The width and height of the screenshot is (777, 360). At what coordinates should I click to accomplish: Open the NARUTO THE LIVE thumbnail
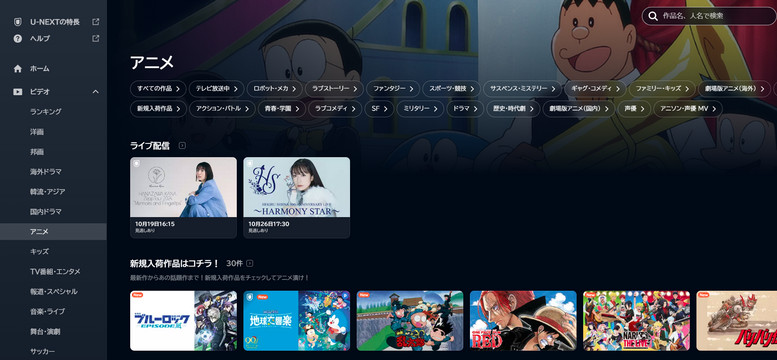click(636, 321)
